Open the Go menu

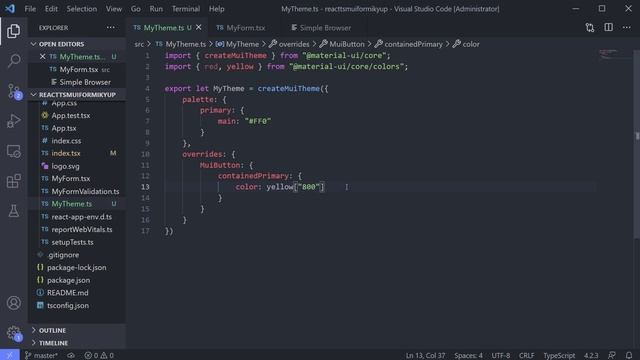136,9
